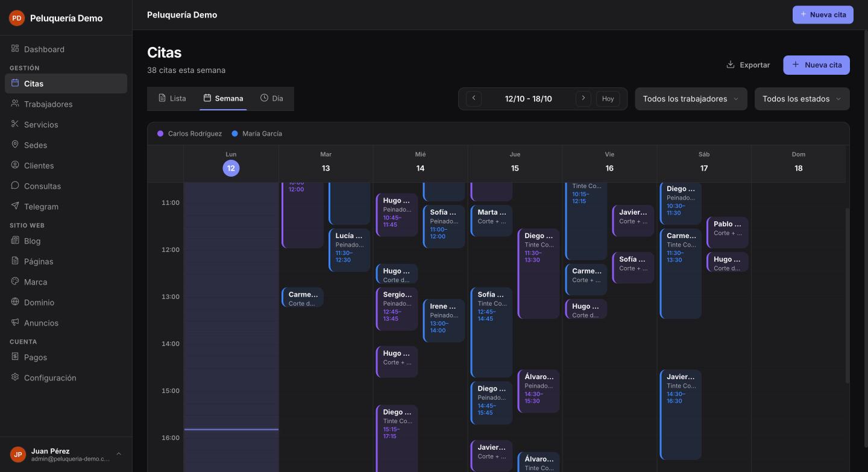Click Nueva cita button beside Exportar
868x472 pixels.
(816, 65)
